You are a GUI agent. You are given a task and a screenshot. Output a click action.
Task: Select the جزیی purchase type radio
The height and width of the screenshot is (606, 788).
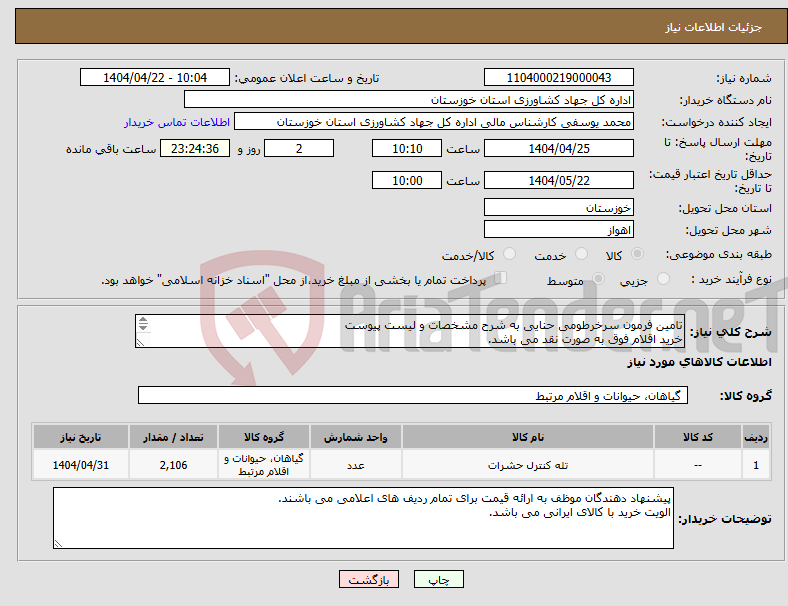click(663, 279)
